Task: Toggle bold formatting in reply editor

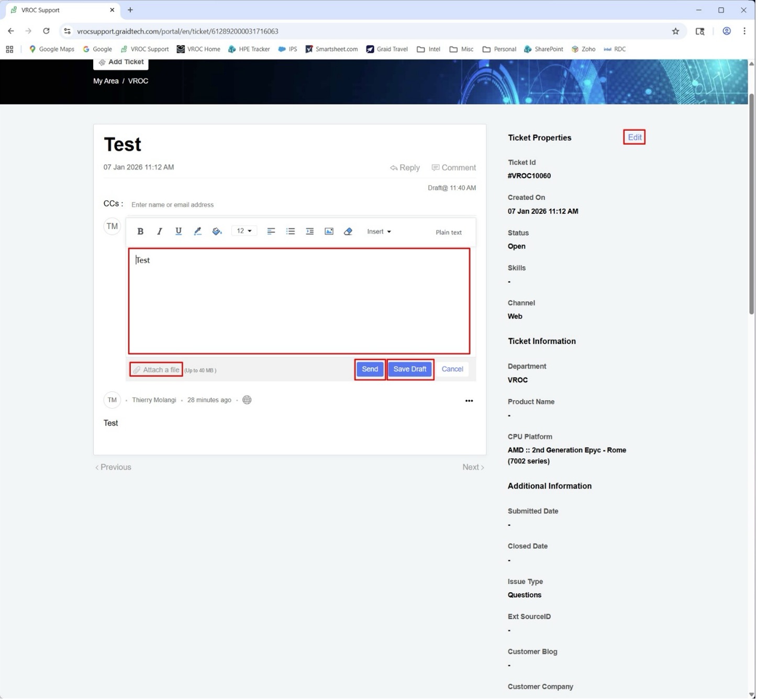Action: (140, 232)
